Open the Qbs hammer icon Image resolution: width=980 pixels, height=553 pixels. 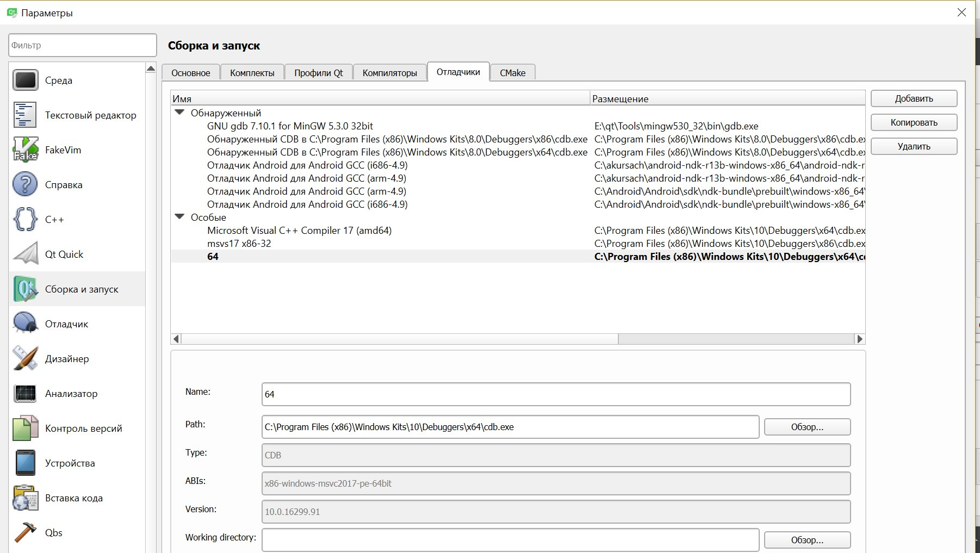click(26, 533)
